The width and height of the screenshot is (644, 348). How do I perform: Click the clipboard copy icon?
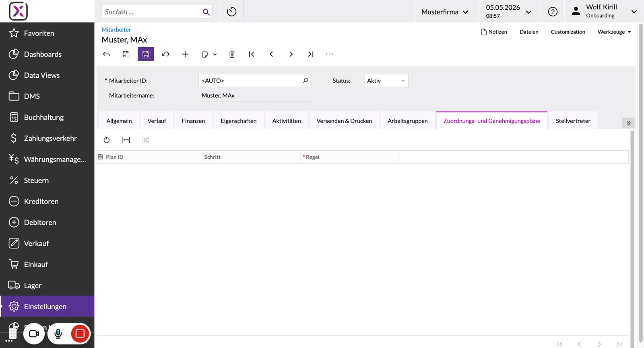click(x=205, y=54)
